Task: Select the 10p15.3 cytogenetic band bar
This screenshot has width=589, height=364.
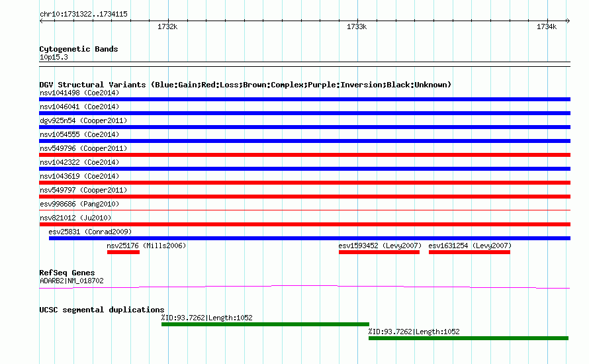Action: point(304,64)
